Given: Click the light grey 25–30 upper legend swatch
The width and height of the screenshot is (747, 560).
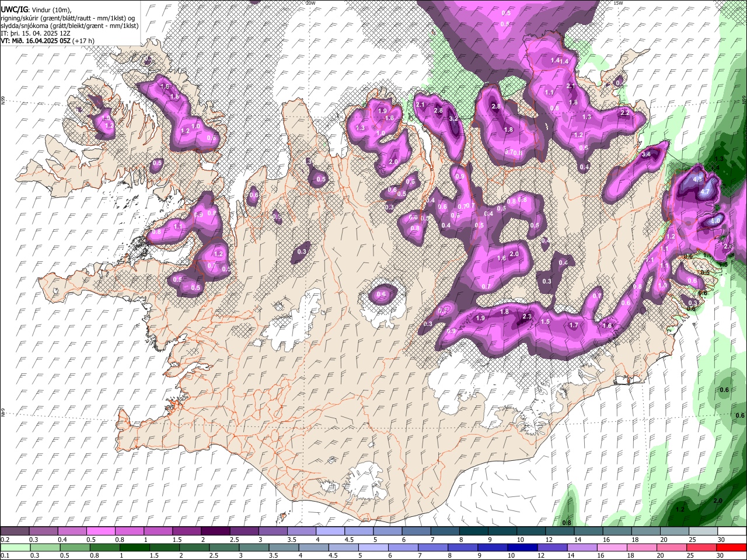Looking at the screenshot, I should [x=703, y=531].
